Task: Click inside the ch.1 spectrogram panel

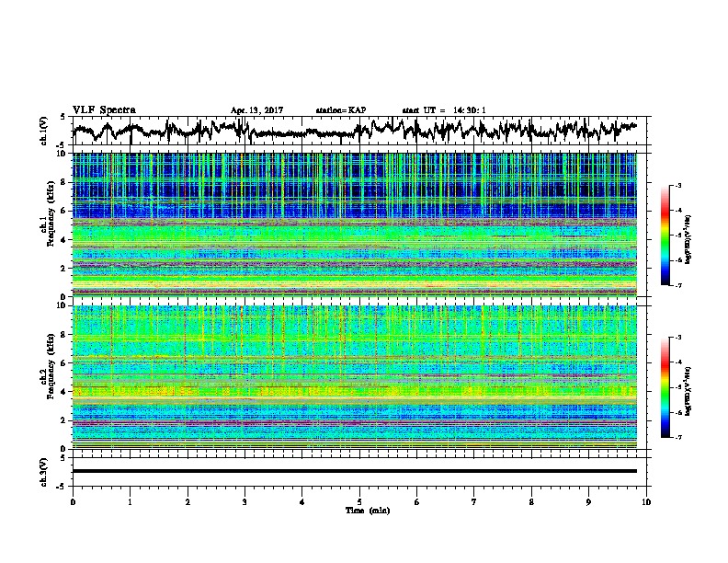Action: pos(354,224)
